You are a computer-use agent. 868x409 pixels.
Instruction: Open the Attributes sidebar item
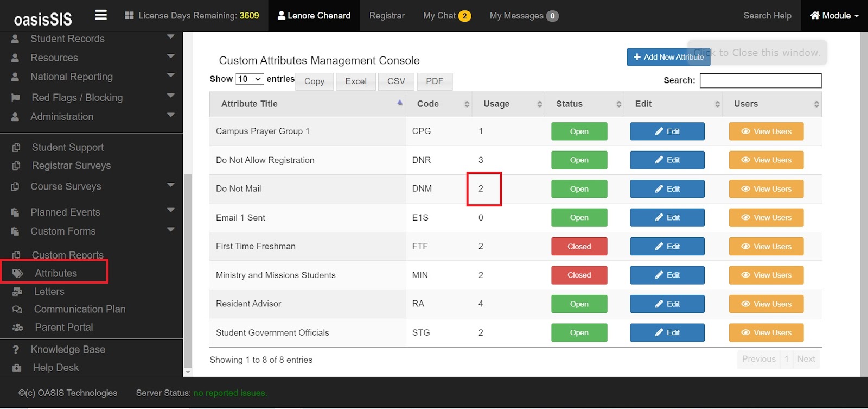pos(55,273)
